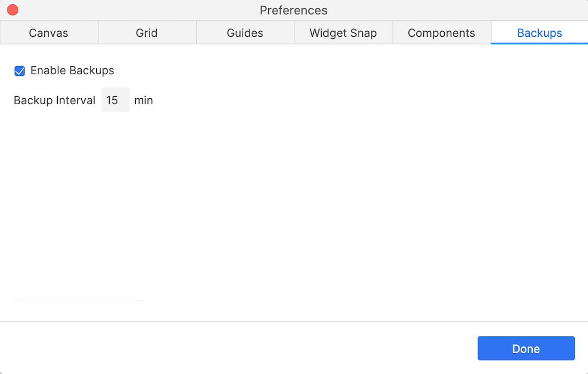The image size is (588, 374).
Task: Click the red close window button
Action: coord(12,10)
